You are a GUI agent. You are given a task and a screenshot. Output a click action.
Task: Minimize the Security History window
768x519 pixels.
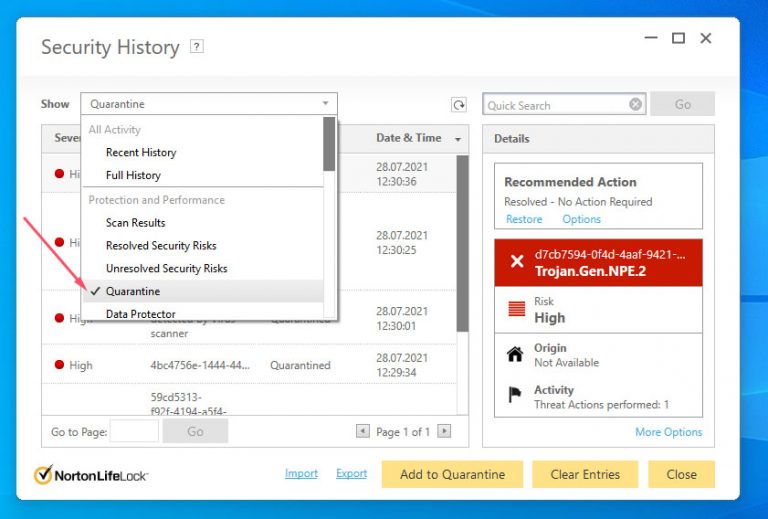pos(651,38)
